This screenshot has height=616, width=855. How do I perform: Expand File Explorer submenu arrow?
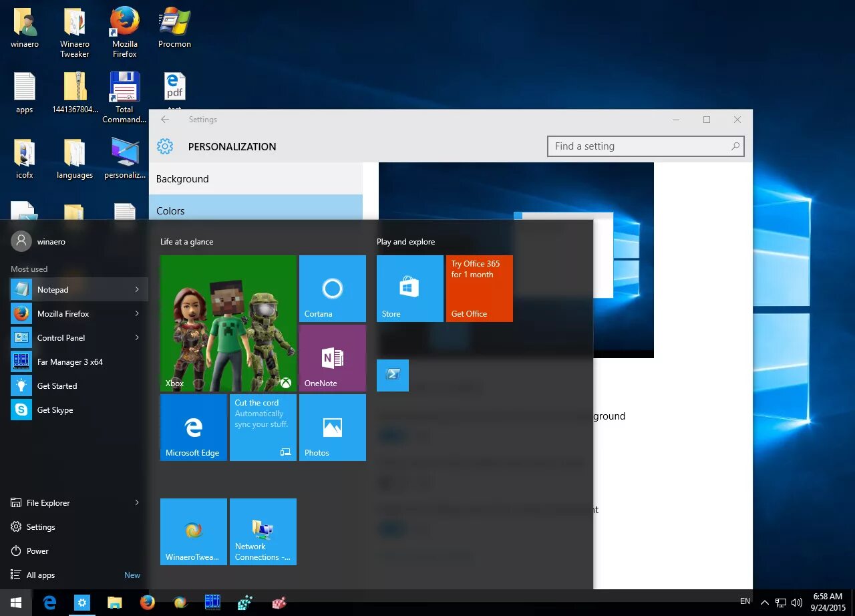coord(137,502)
